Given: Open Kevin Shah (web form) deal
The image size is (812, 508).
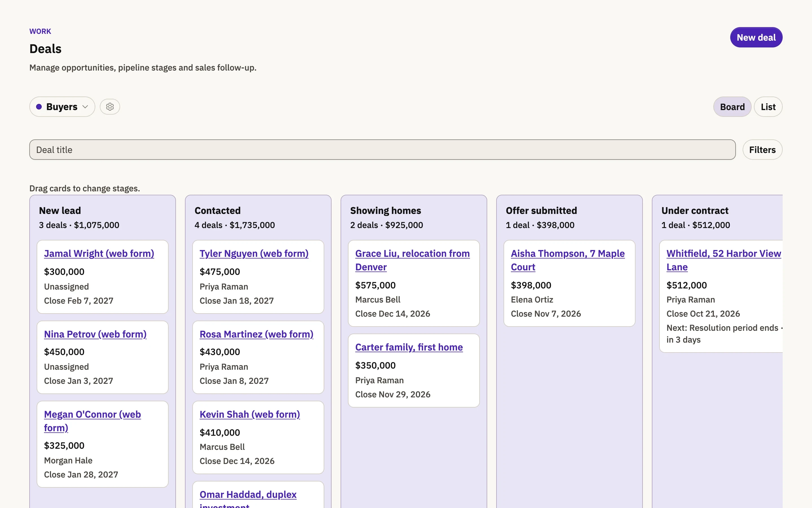Looking at the screenshot, I should 250,414.
